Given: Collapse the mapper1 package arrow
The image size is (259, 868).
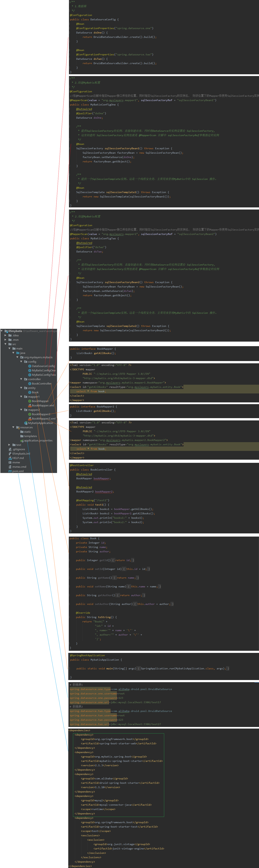Looking at the screenshot, I should tap(21, 397).
